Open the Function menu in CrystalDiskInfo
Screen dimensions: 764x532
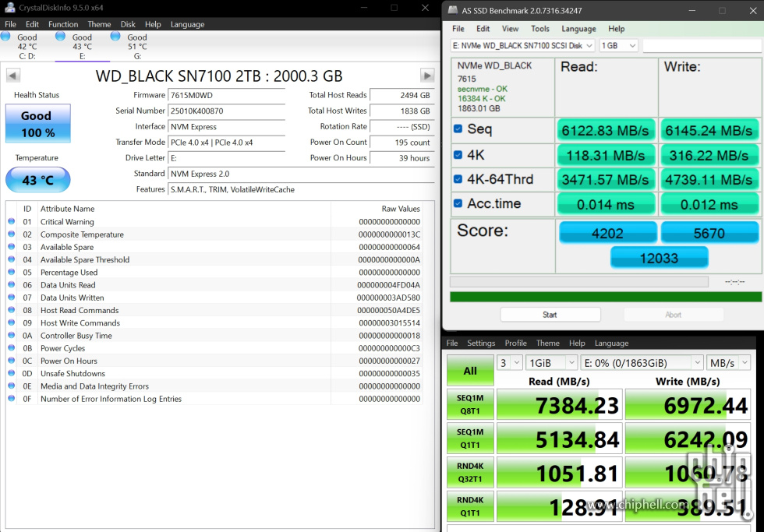click(63, 24)
